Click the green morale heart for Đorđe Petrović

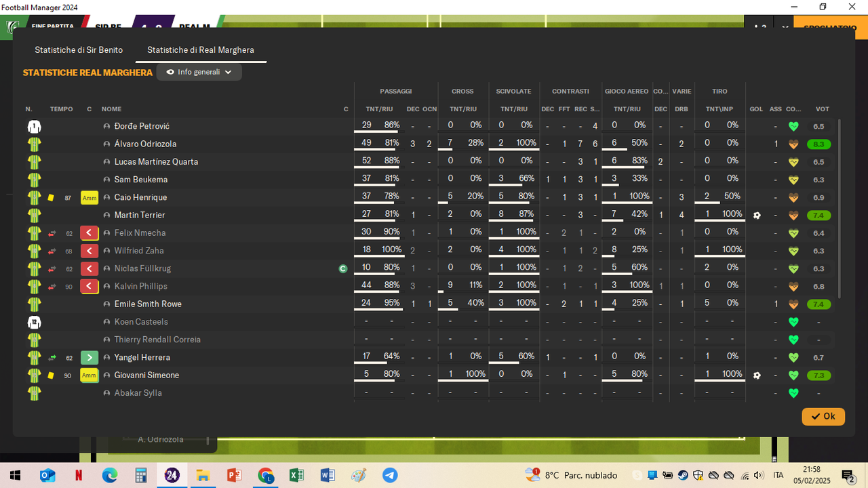point(793,126)
